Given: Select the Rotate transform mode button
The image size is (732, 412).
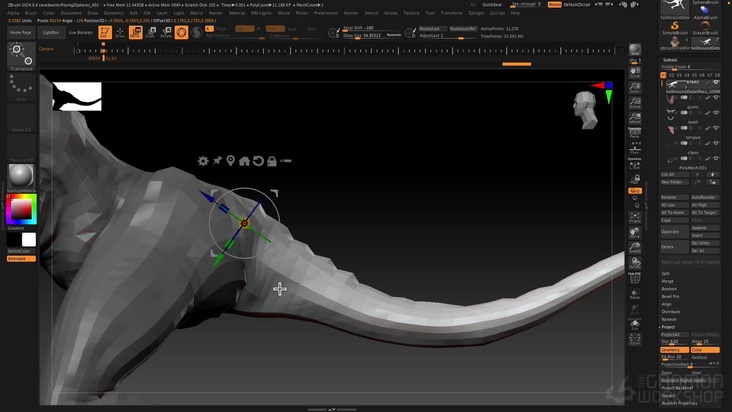Looking at the screenshot, I should 166,32.
